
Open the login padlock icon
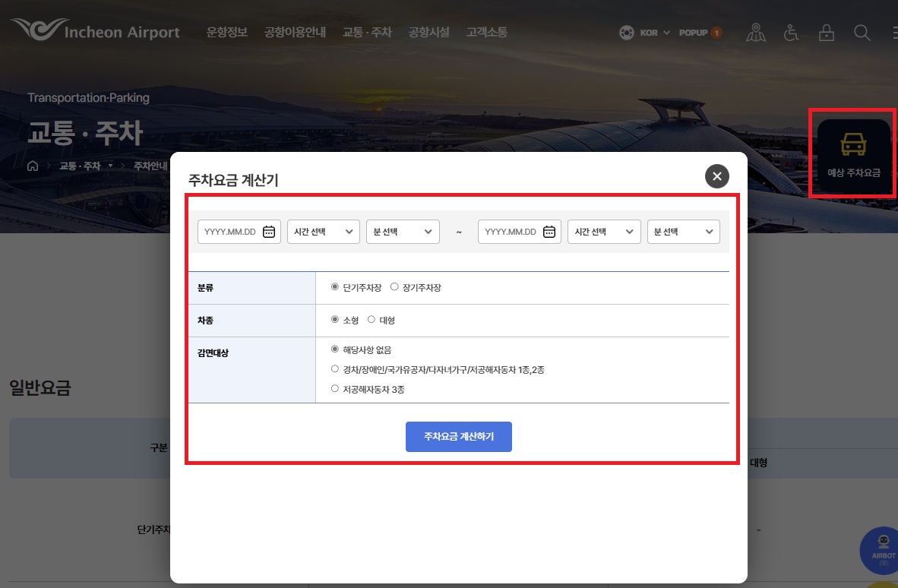827,32
